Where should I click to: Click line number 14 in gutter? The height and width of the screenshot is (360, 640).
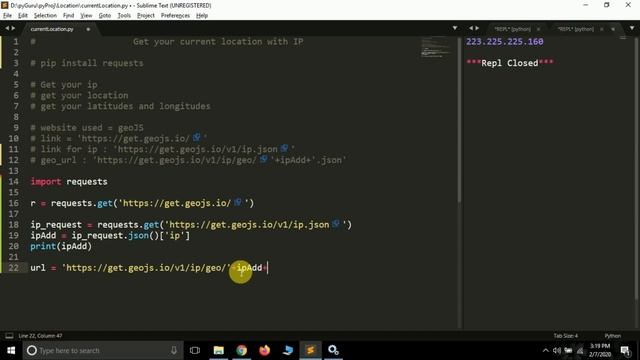coord(13,181)
